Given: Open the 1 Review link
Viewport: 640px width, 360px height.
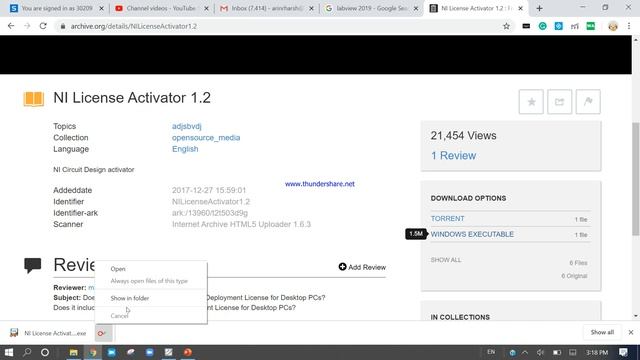Looking at the screenshot, I should point(453,156).
